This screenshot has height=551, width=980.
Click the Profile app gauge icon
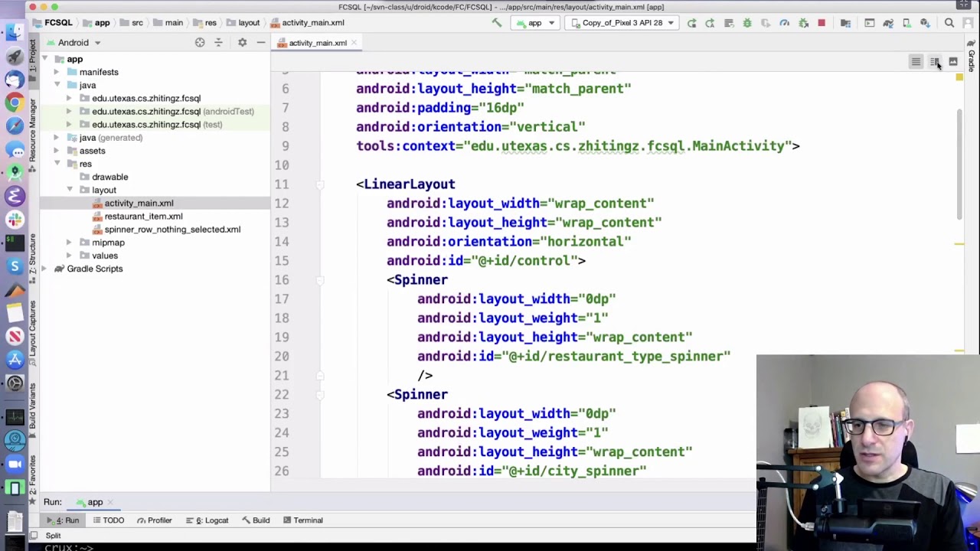click(x=784, y=23)
